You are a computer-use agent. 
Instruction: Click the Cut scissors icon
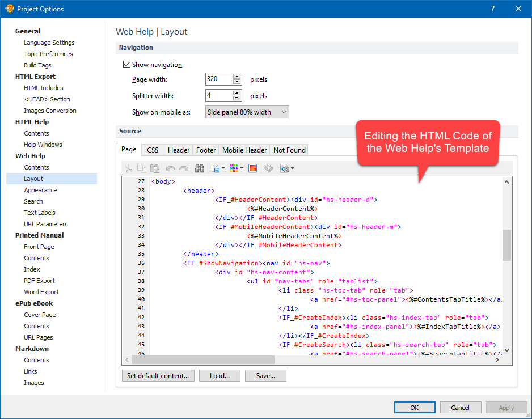click(x=129, y=168)
